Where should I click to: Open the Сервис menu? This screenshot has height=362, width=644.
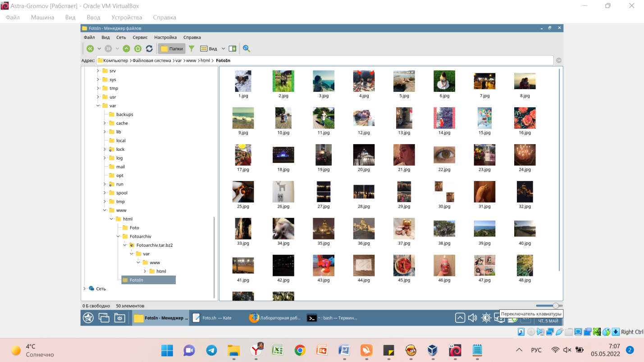[140, 37]
